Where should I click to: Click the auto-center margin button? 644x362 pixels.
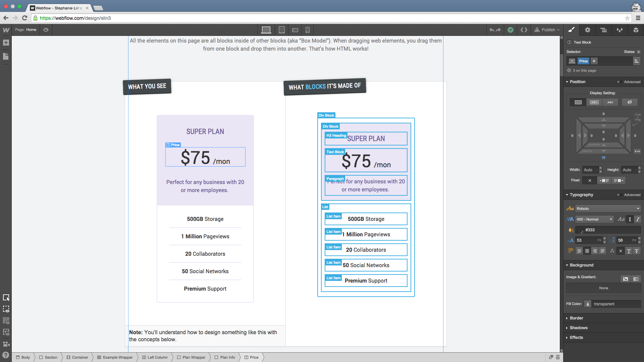point(637,151)
